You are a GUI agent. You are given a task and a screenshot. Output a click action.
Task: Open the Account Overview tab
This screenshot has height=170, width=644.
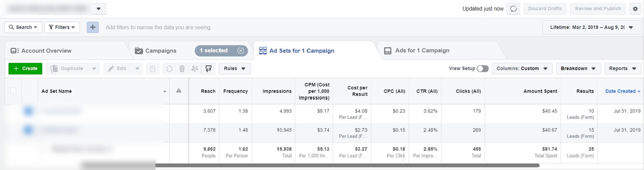coord(46,51)
